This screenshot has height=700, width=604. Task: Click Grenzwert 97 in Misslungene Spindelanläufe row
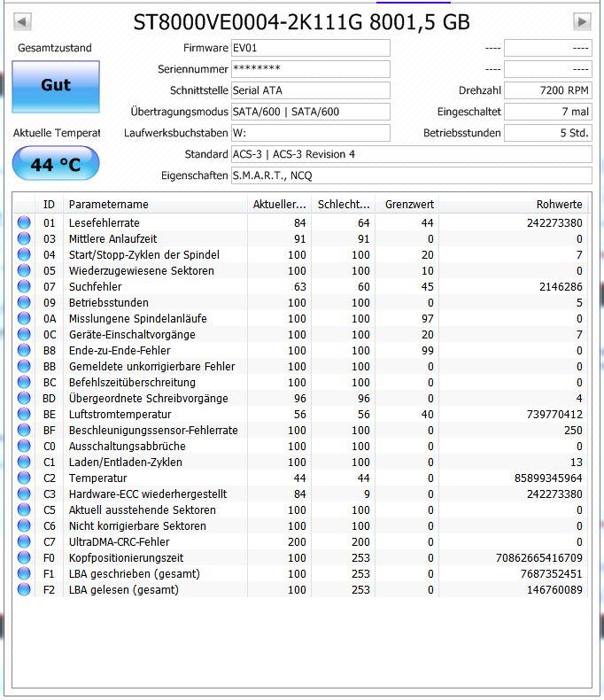pos(428,319)
